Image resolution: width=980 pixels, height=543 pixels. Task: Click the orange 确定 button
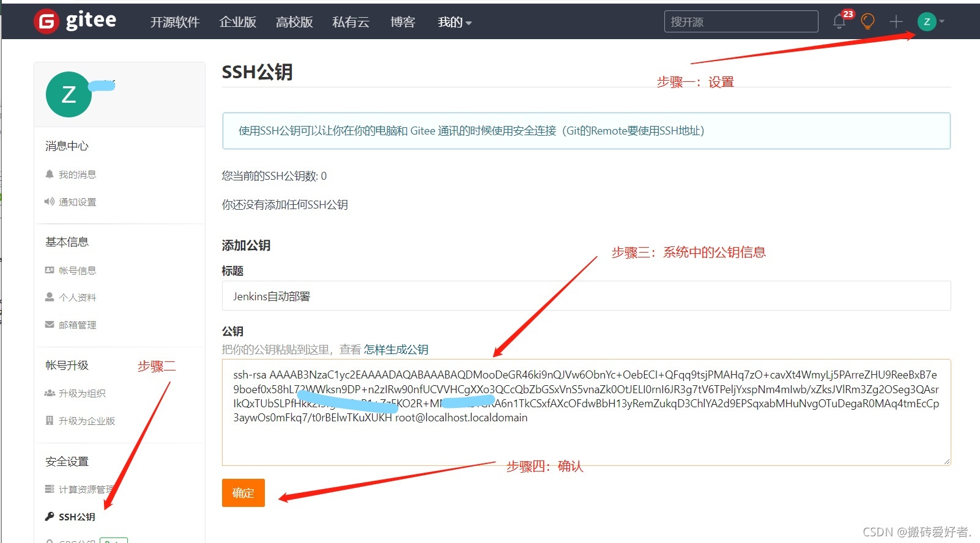point(243,493)
